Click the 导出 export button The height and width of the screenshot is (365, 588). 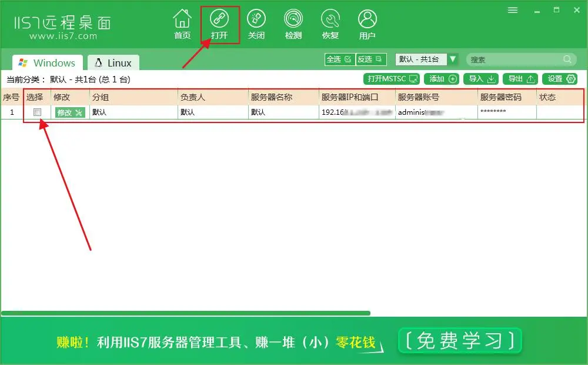520,79
